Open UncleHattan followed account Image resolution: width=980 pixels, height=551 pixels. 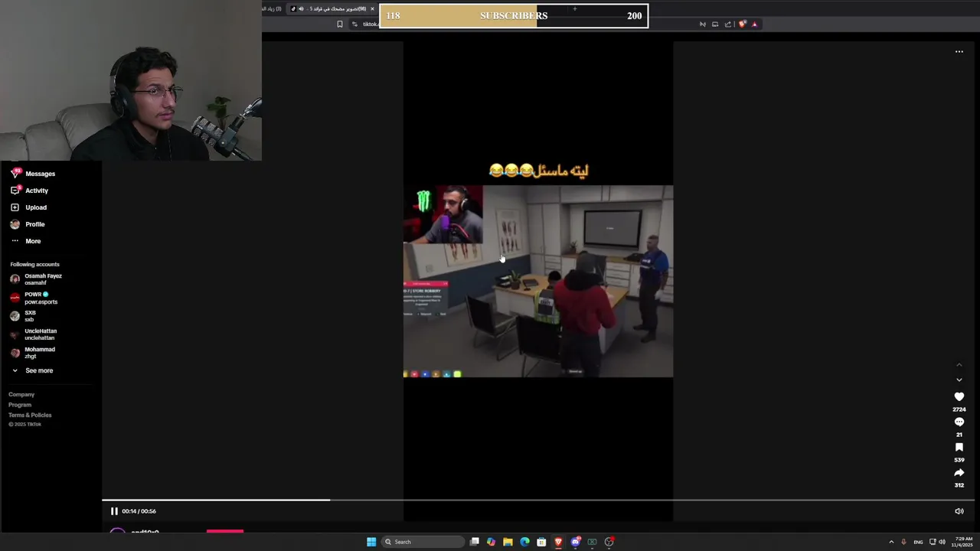(x=33, y=334)
